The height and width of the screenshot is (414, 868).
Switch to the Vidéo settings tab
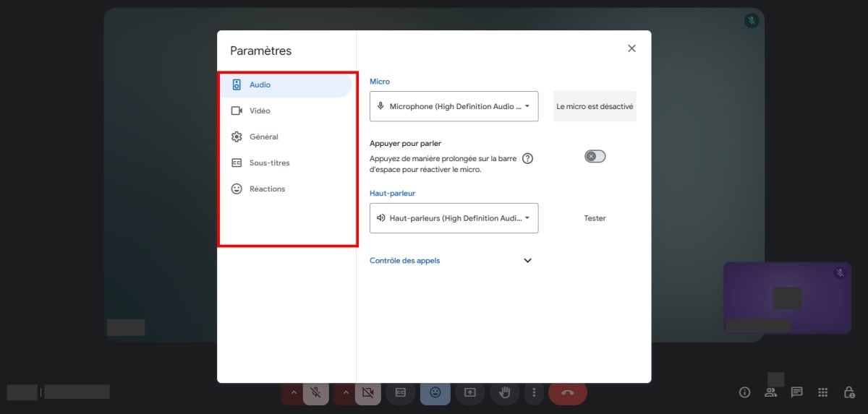pos(260,111)
